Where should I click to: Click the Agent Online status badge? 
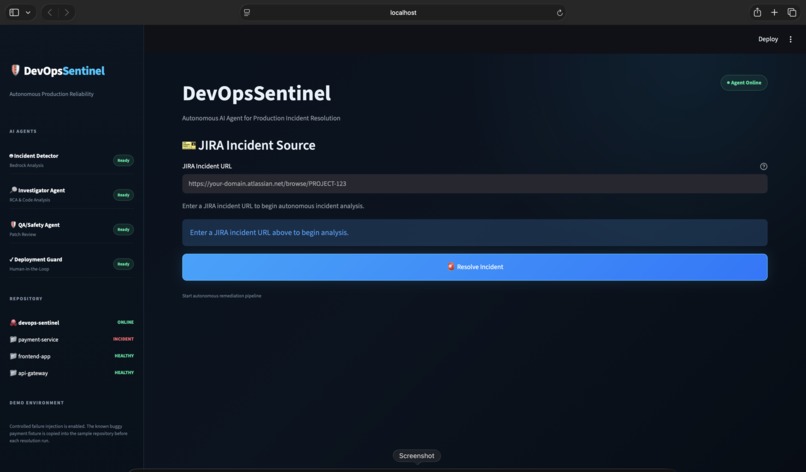click(744, 83)
